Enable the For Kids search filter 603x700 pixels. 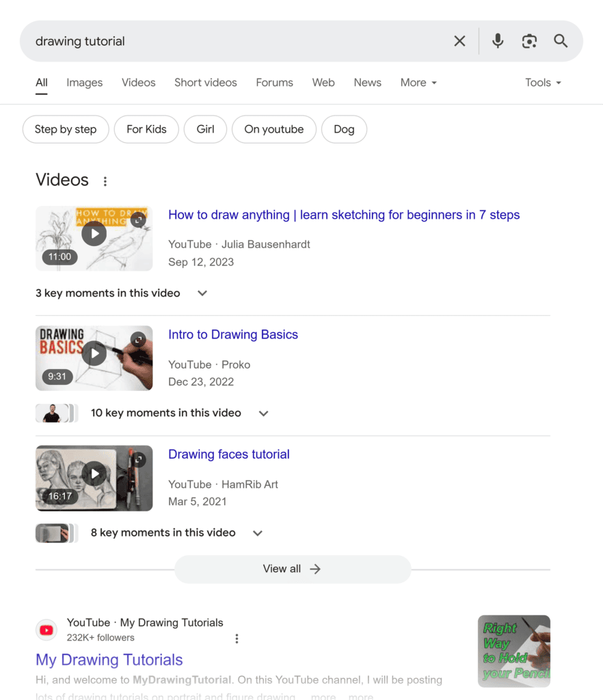point(146,129)
